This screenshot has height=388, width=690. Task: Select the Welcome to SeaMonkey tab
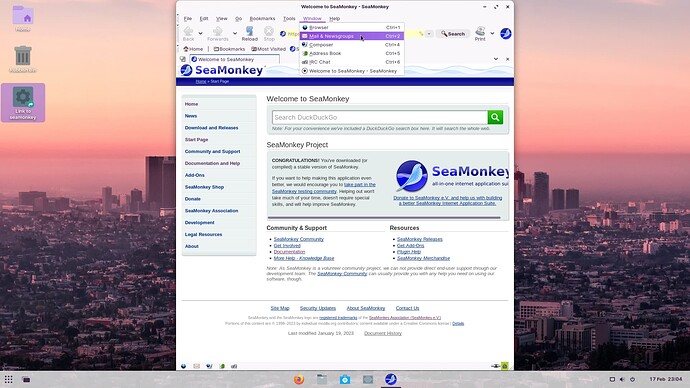click(235, 59)
